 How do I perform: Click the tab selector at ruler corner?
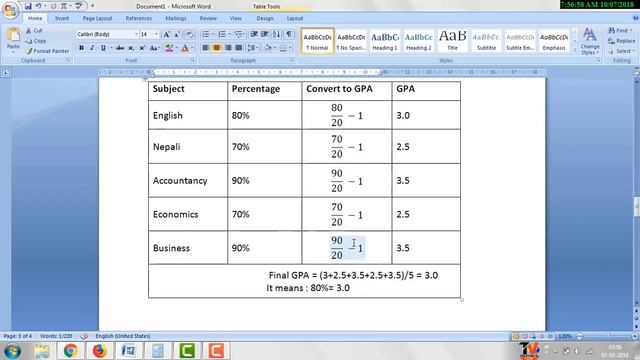6,73
